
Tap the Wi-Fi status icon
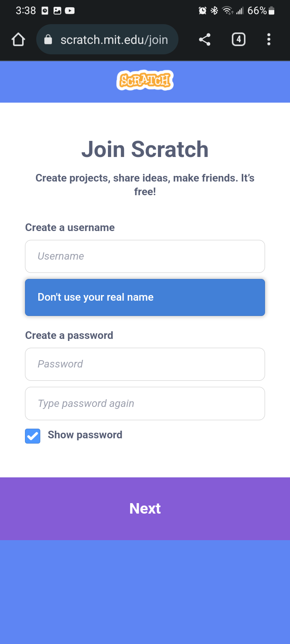coord(228,11)
